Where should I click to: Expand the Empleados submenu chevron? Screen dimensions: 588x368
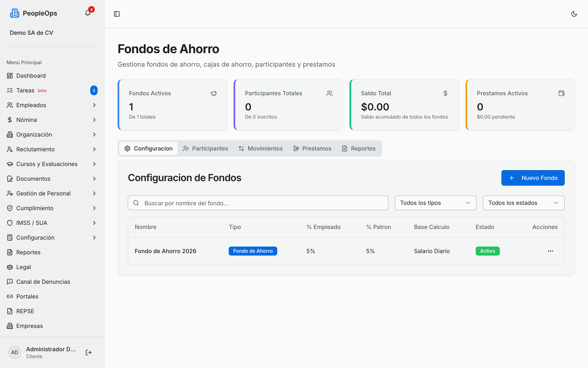click(x=94, y=105)
